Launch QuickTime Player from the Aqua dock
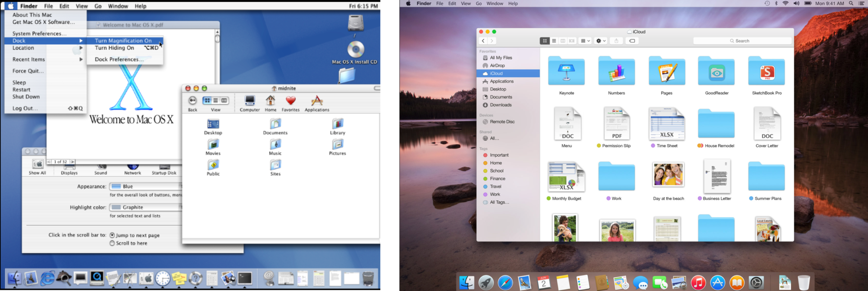The width and height of the screenshot is (868, 291). tap(97, 278)
